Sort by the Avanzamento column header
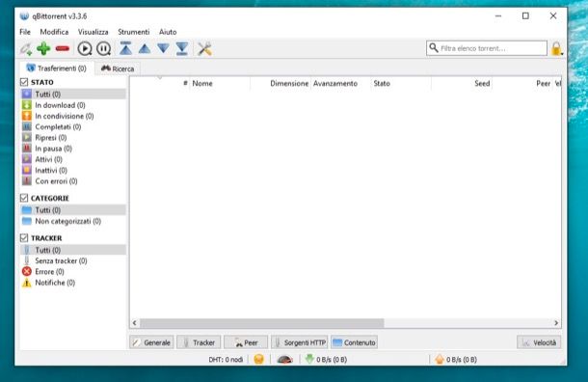 pyautogui.click(x=341, y=83)
